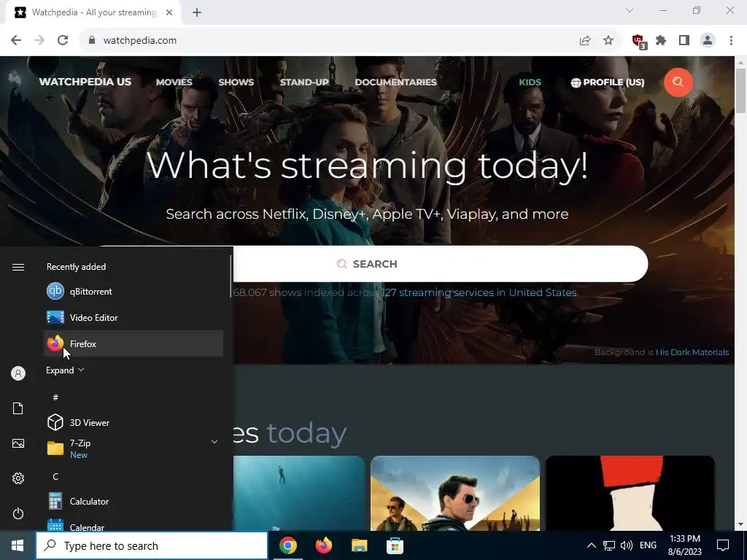
Task: Open Pictures icon in Start sidebar
Action: point(18,443)
